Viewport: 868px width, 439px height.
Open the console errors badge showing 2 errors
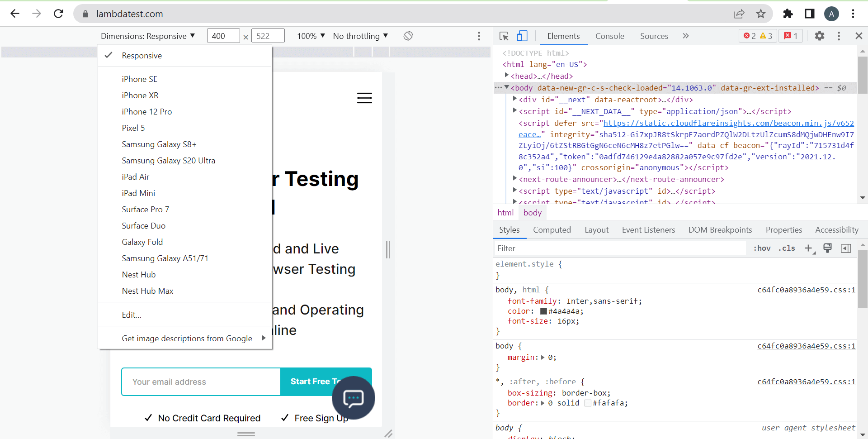(x=752, y=35)
